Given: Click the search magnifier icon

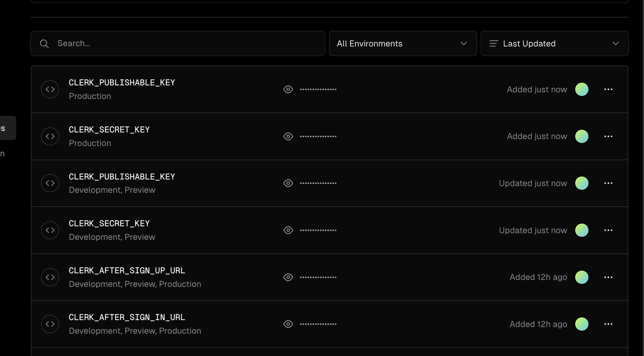Looking at the screenshot, I should tap(44, 44).
